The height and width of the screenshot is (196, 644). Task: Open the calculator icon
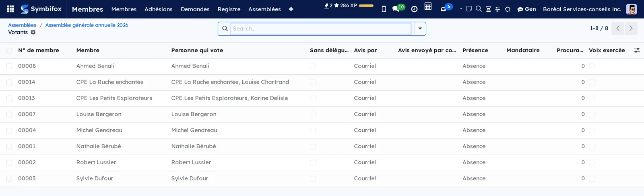(428, 6)
